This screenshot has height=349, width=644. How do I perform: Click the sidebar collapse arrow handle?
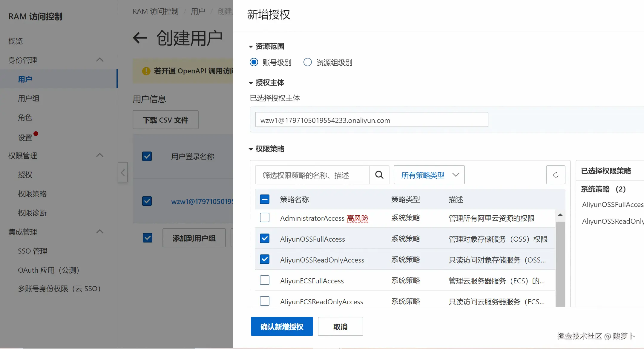point(123,172)
